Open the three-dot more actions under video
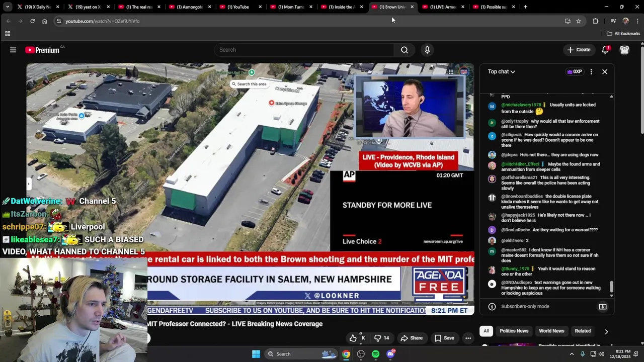The image size is (644, 362). (x=468, y=338)
